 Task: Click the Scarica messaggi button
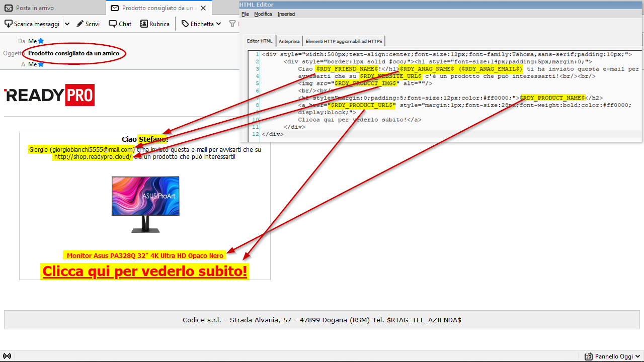coord(32,24)
